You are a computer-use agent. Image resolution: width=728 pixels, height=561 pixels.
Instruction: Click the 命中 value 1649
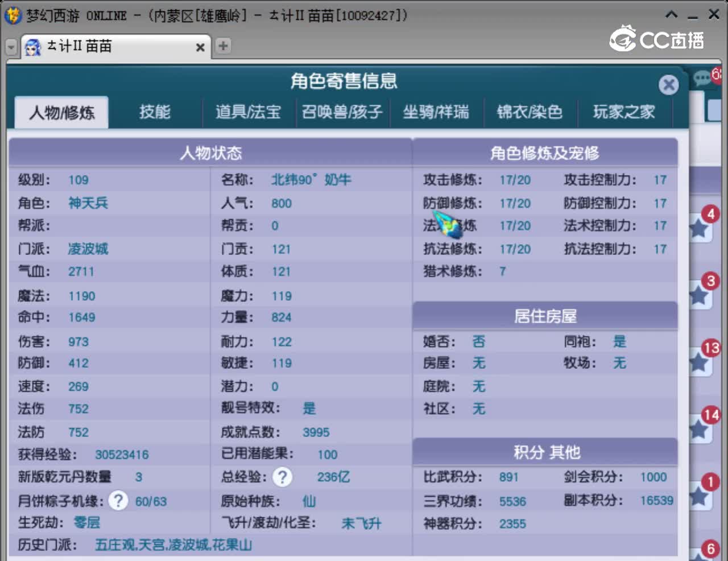(x=82, y=317)
